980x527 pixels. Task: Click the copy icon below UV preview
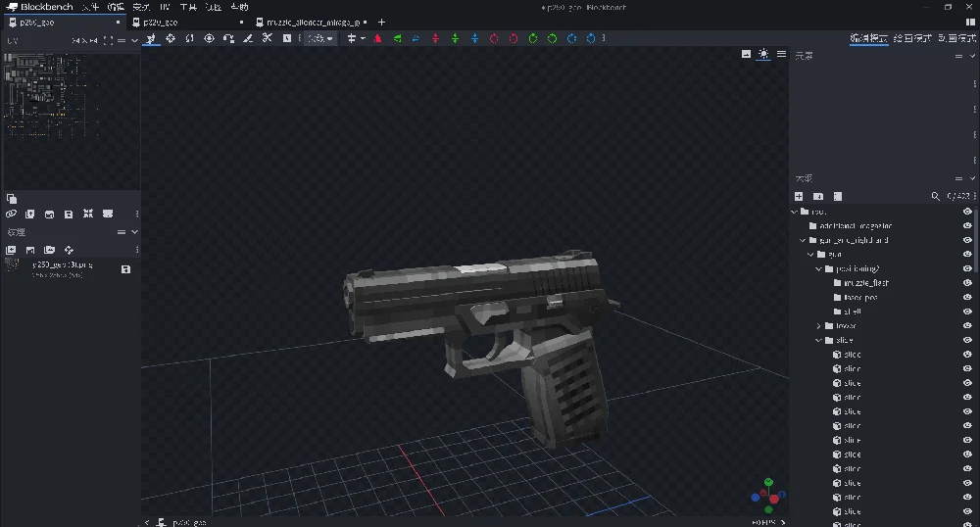11,199
